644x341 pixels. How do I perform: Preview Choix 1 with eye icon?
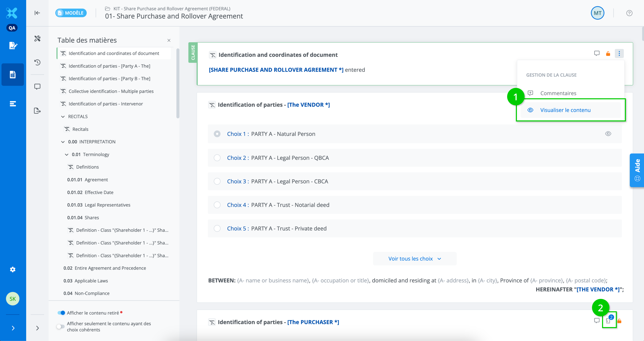click(608, 134)
